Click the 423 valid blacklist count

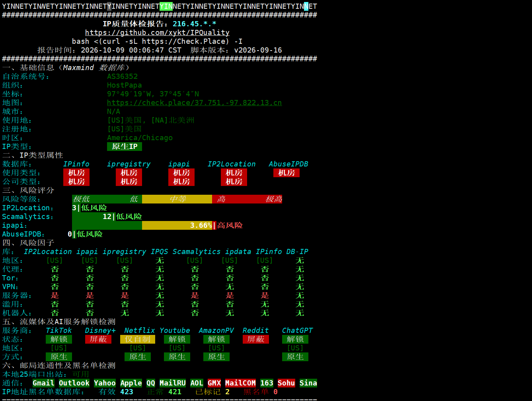tap(127, 392)
